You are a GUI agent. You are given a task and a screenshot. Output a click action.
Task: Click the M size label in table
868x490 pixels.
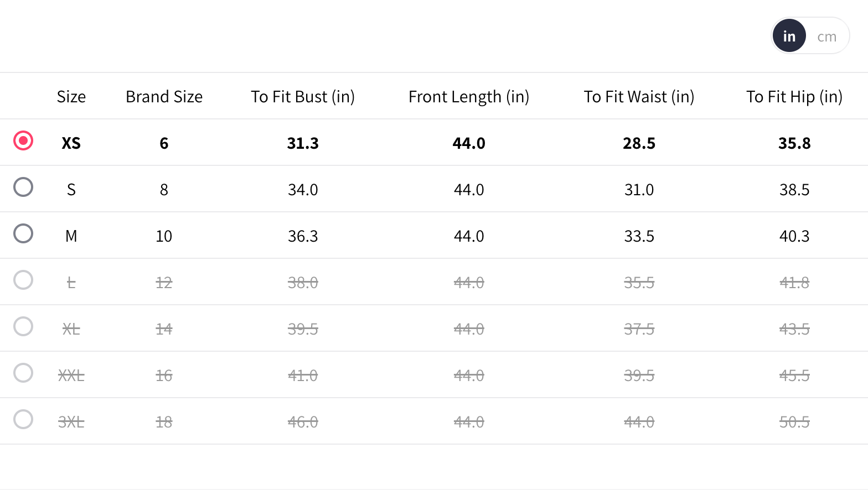pos(71,236)
